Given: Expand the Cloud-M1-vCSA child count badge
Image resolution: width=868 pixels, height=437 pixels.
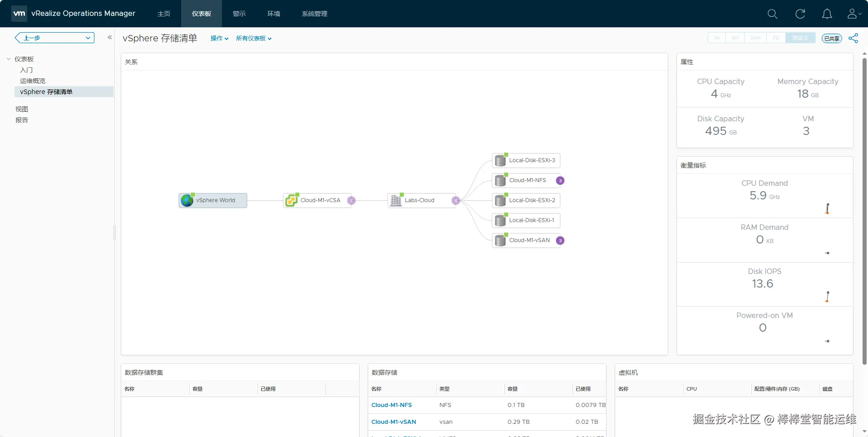Looking at the screenshot, I should point(351,200).
